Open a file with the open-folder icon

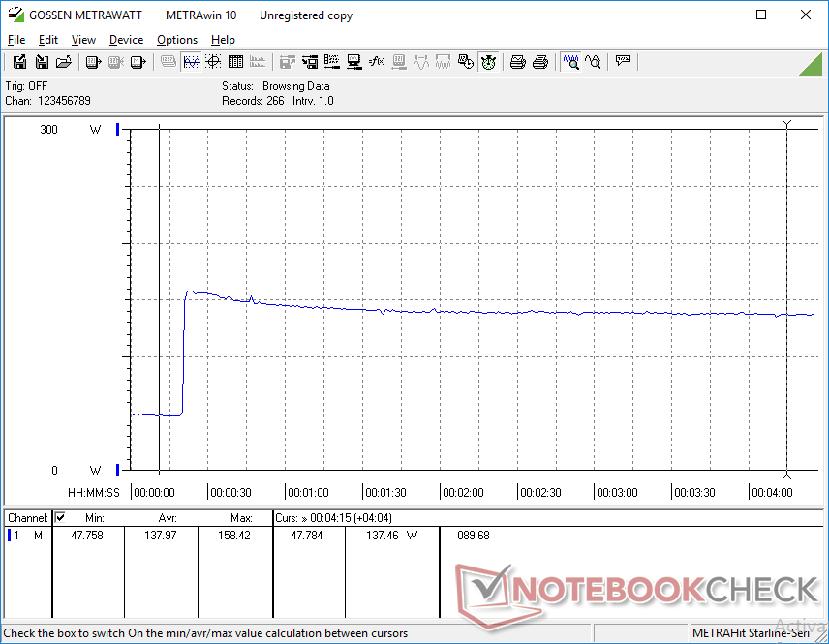[64, 62]
